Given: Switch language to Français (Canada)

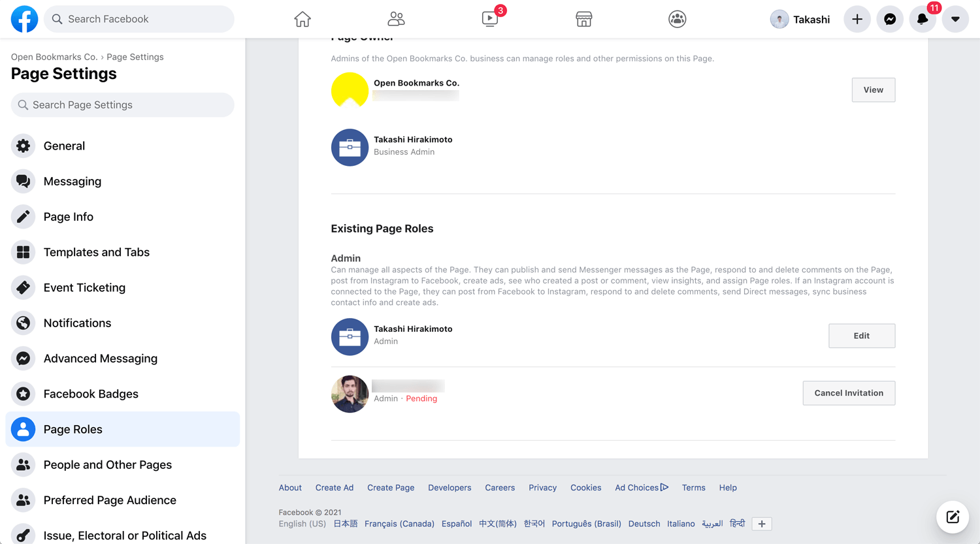Looking at the screenshot, I should click(399, 524).
